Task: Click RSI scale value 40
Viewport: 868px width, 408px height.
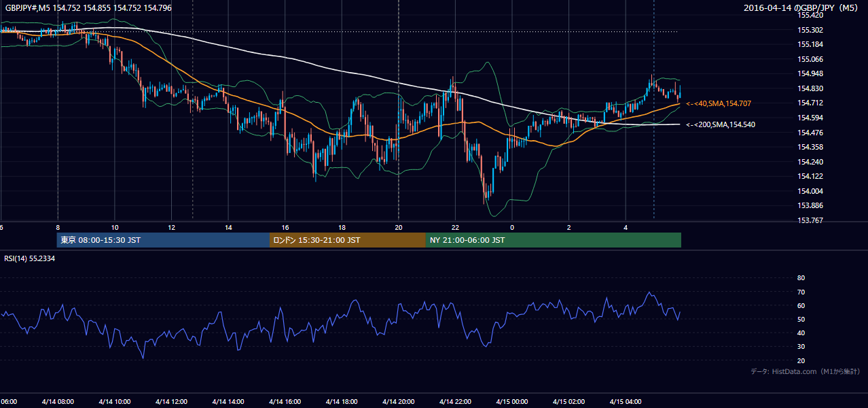Action: 801,333
